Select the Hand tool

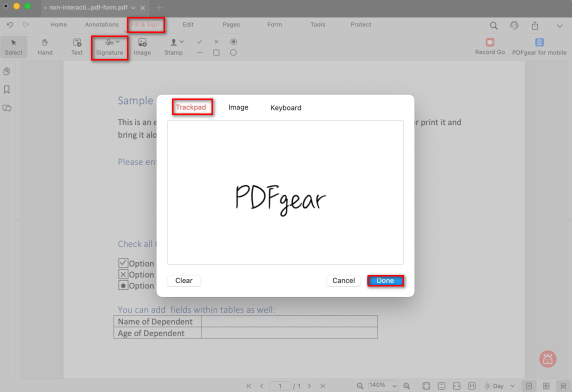(x=45, y=47)
